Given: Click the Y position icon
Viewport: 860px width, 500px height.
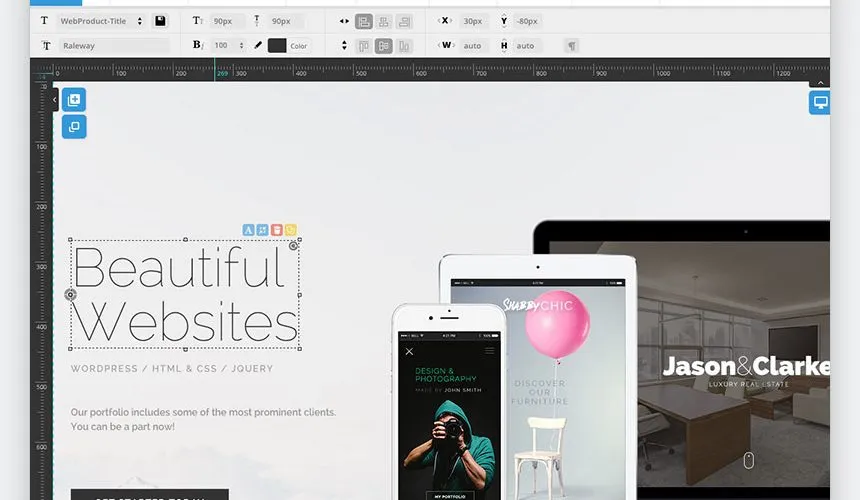Looking at the screenshot, I should click(504, 21).
